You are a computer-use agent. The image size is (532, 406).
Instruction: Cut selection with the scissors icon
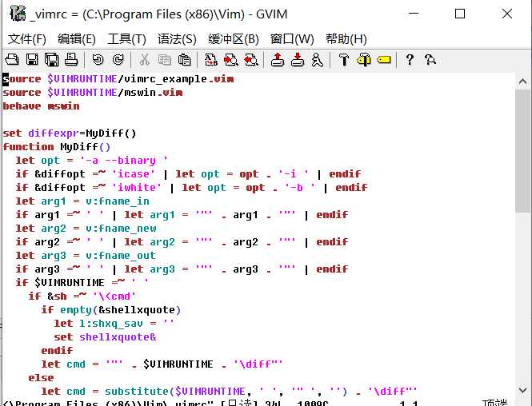(145, 60)
